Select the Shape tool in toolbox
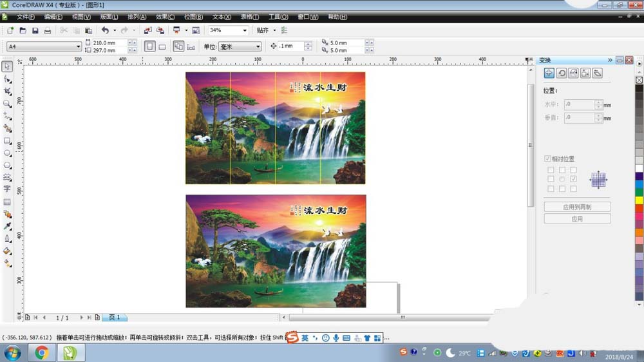The height and width of the screenshot is (362, 644). tap(7, 79)
